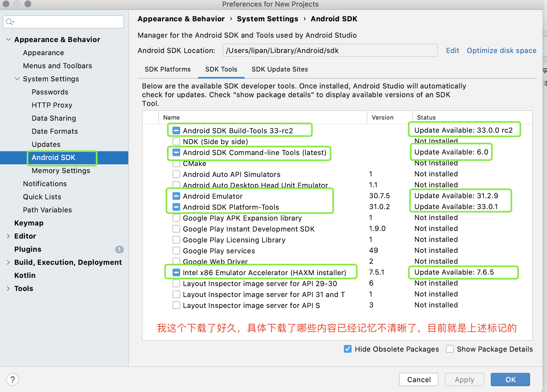Click status 'Update Available: 7.6.5'
This screenshot has width=547, height=392.
coord(454,272)
